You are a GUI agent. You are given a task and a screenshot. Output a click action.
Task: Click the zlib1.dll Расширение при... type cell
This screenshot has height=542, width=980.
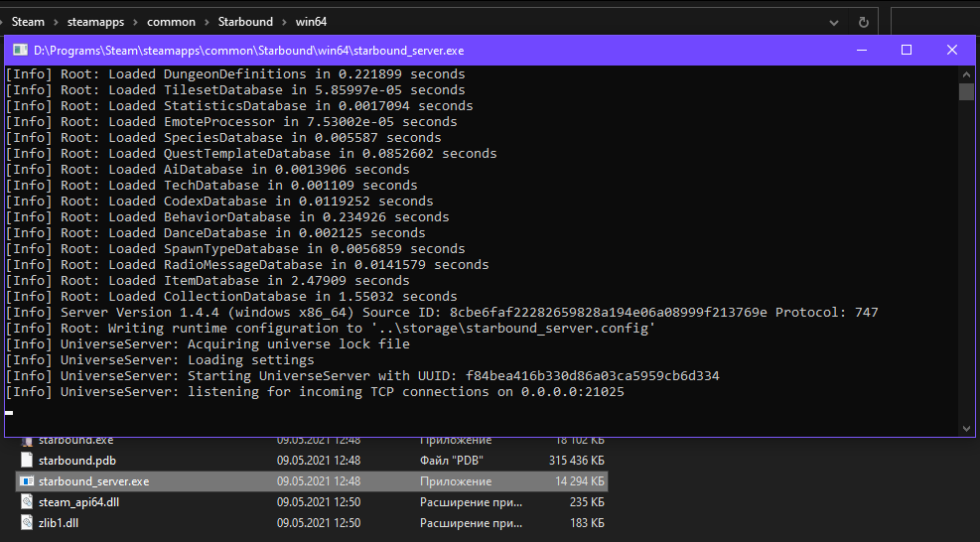[x=472, y=522]
